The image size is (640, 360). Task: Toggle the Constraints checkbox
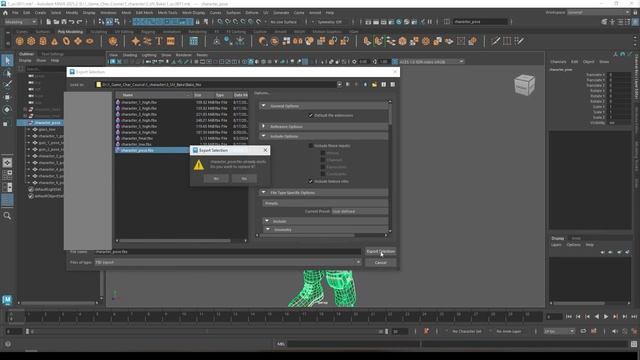tap(323, 174)
